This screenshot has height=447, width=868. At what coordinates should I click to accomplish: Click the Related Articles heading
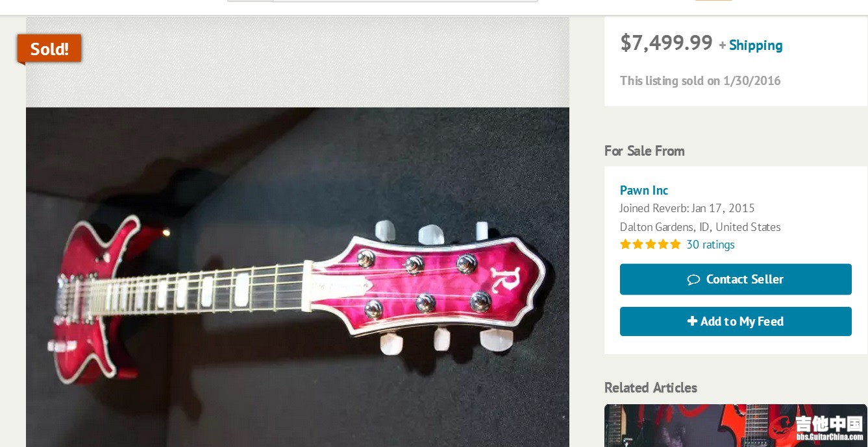(651, 388)
